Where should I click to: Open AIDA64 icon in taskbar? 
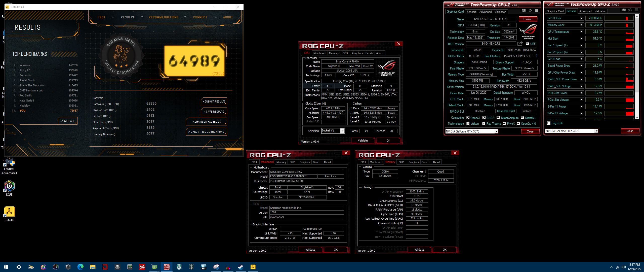pos(142,267)
